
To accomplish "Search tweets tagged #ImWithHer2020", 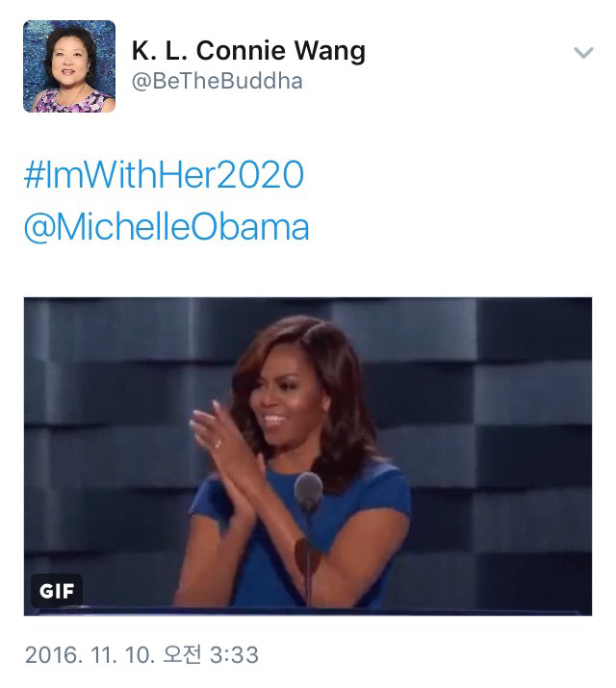I will (164, 175).
